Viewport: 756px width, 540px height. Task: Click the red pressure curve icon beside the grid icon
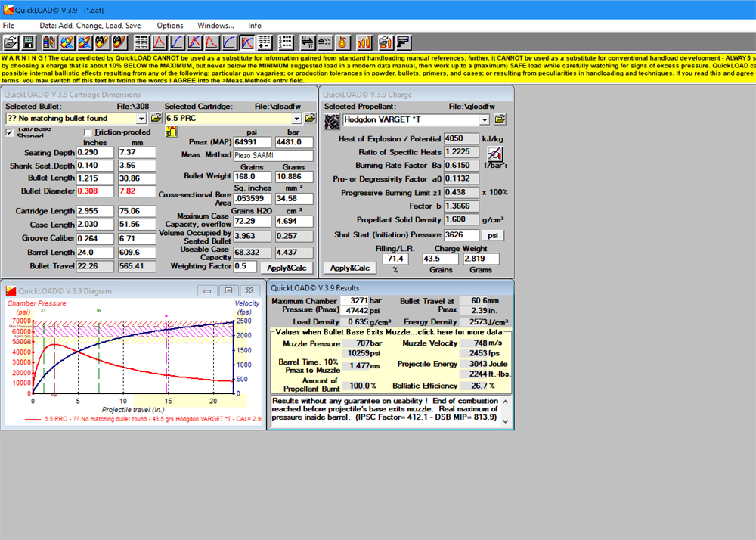click(x=159, y=42)
